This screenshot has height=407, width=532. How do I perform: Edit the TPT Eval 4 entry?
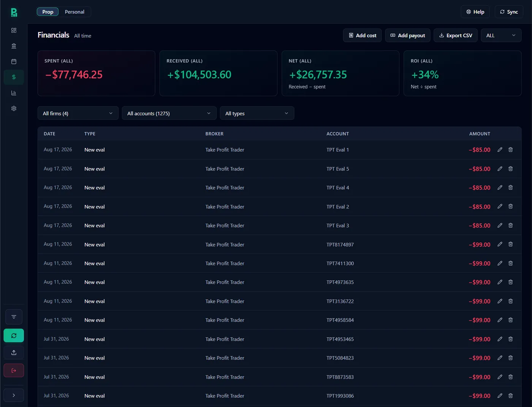pyautogui.click(x=500, y=188)
